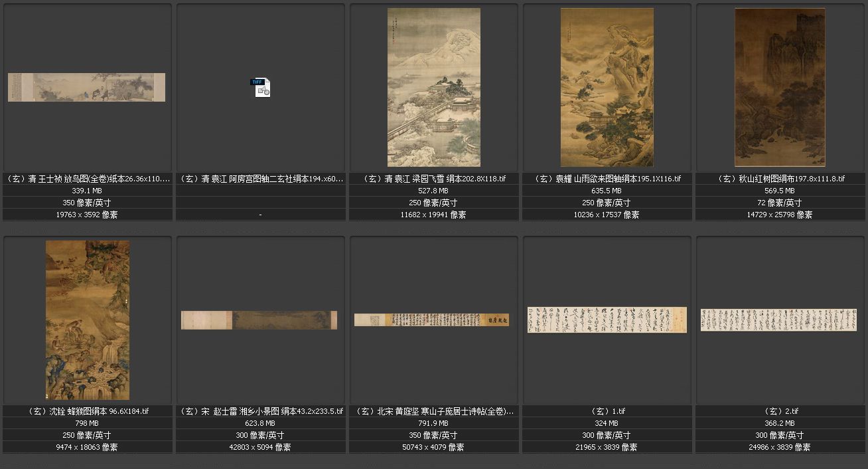Select the 王士祯 放鸟图 scroll thumbnail
This screenshot has width=868, height=469.
coord(86,87)
